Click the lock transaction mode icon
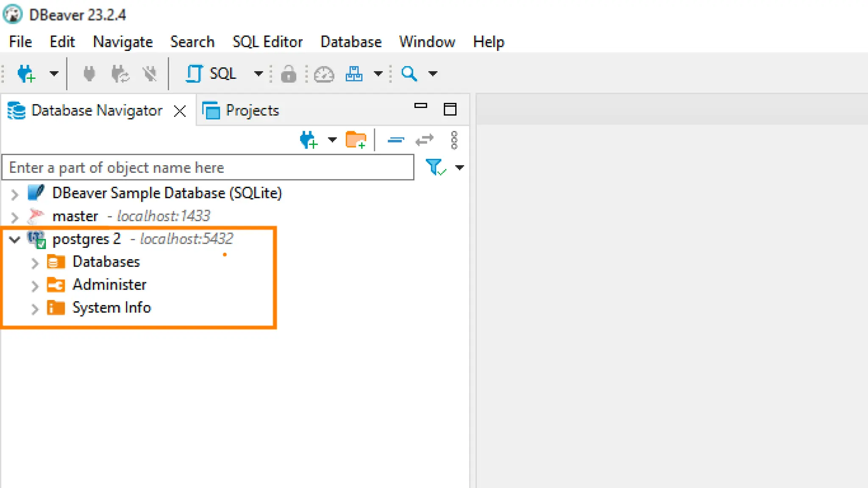Screen dimensions: 868x488 coord(289,74)
